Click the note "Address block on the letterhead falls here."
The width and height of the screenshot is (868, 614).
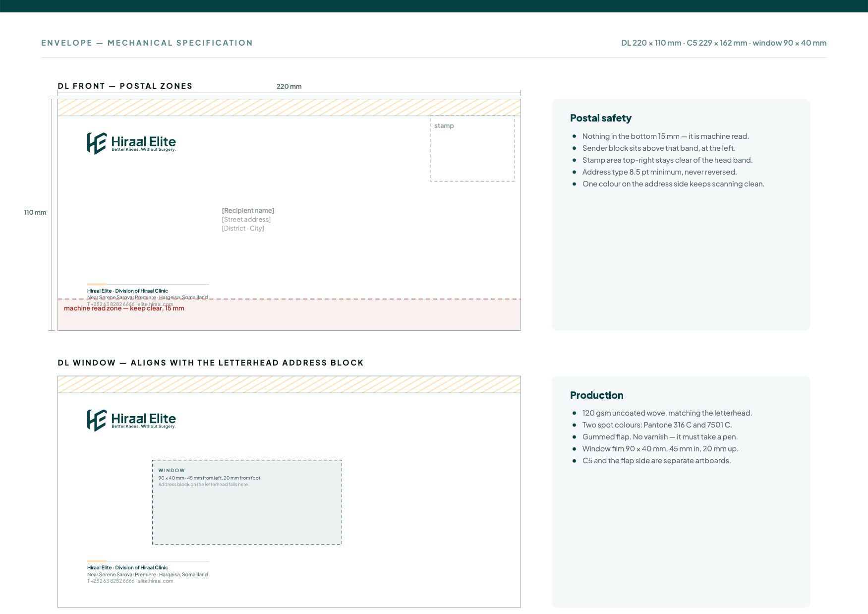pyautogui.click(x=204, y=485)
